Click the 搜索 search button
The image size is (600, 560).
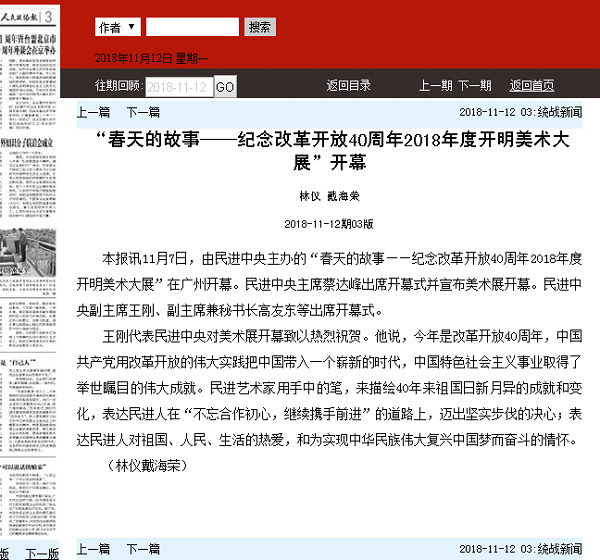(x=260, y=27)
